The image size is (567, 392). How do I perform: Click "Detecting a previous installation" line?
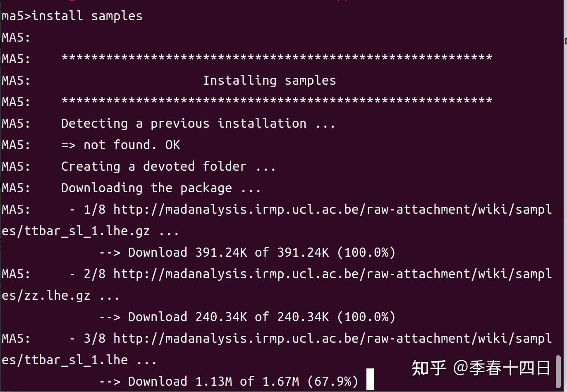click(198, 124)
